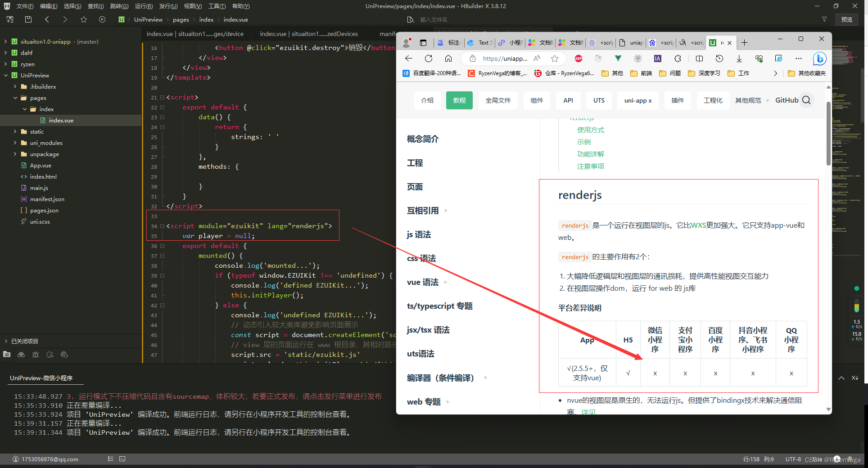Open the 工具(T) menu
Viewport: 868px width, 468px height.
coord(217,6)
